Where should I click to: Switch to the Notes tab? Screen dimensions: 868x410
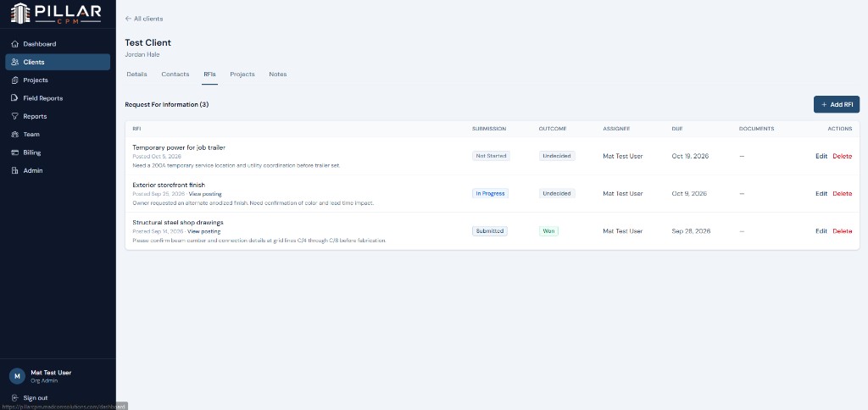coord(278,75)
